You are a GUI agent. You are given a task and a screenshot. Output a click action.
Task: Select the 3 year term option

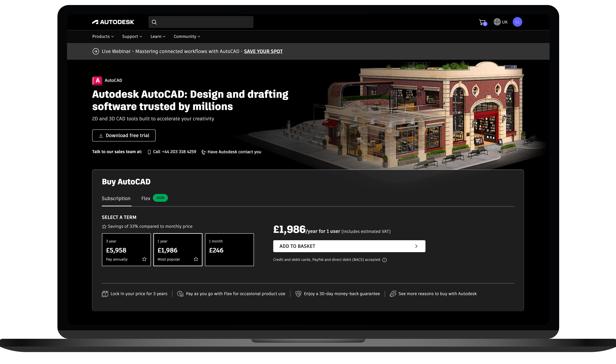click(x=126, y=250)
